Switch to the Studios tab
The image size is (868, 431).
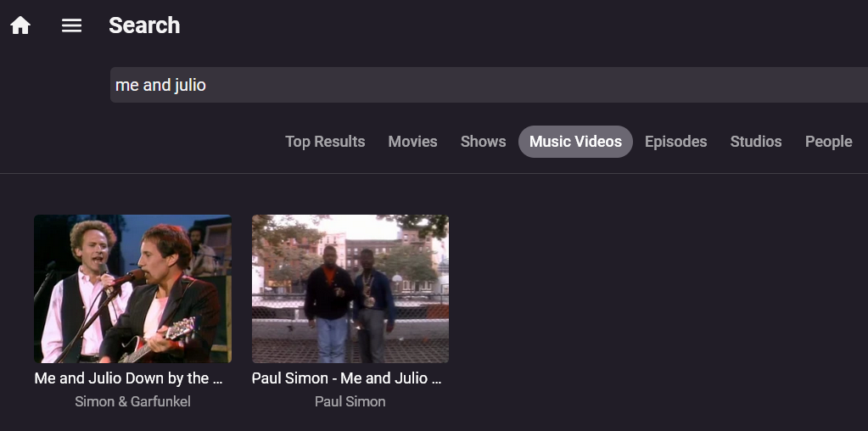[x=756, y=142]
